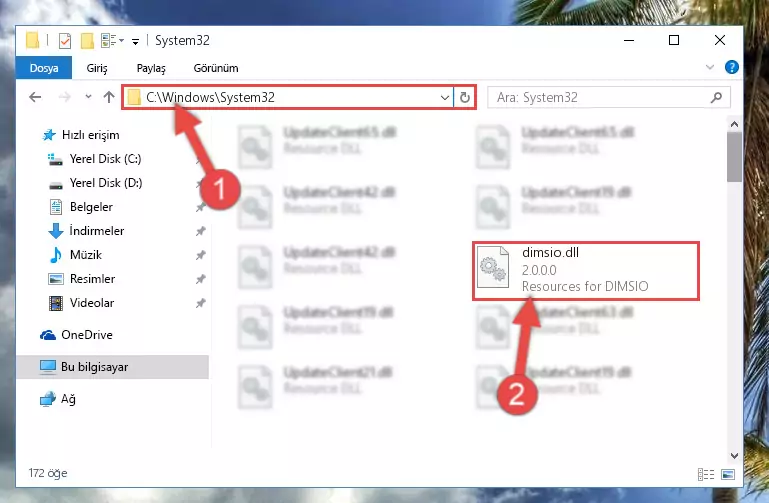This screenshot has width=769, height=503.
Task: Maximize the System32 window
Action: pyautogui.click(x=674, y=40)
